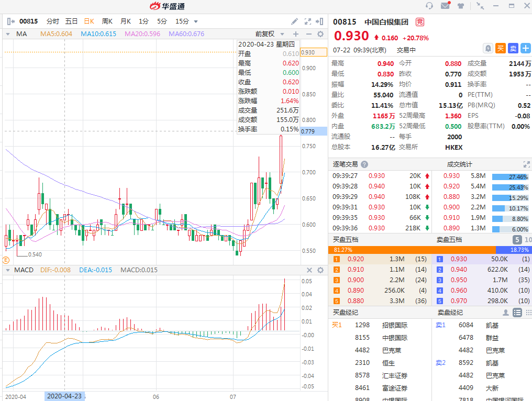
Task: Switch to 5分 minute chart
Action: pyautogui.click(x=162, y=21)
